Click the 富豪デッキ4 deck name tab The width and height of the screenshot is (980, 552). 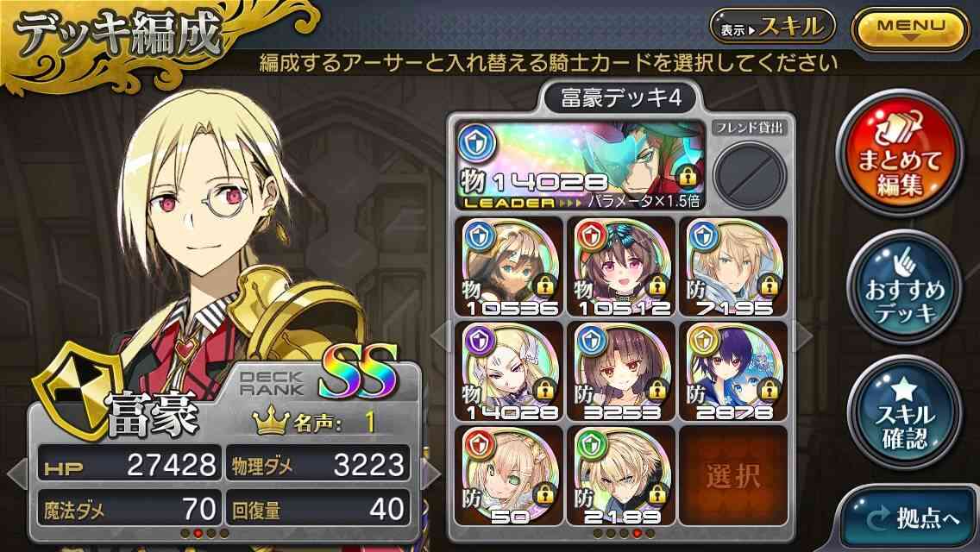[620, 98]
